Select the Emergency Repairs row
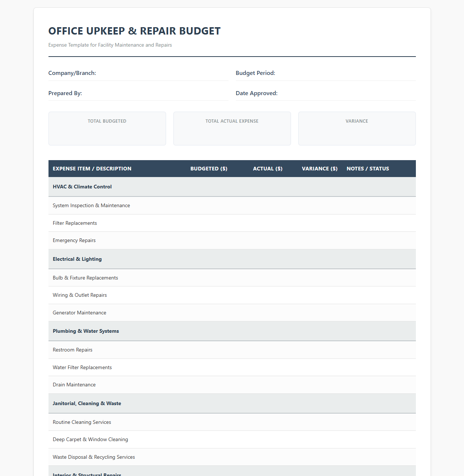The width and height of the screenshot is (464, 476). 232,241
